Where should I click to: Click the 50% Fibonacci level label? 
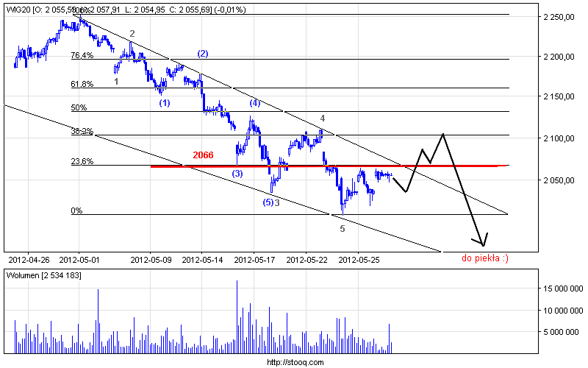point(79,107)
